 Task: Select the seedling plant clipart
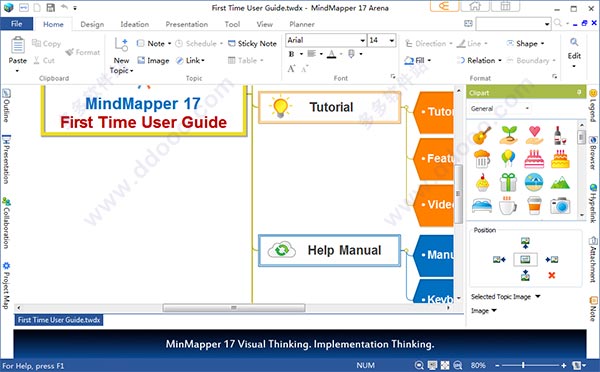508,135
